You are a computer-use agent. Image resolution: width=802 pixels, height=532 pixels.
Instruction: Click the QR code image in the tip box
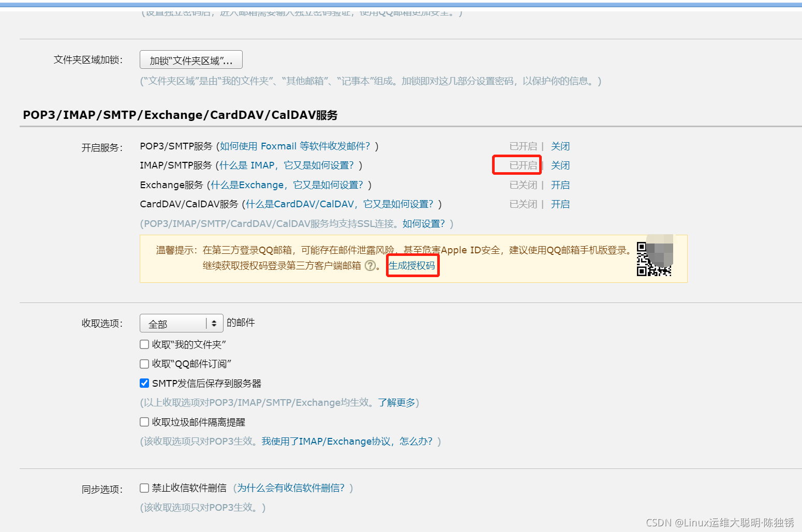[x=655, y=258]
